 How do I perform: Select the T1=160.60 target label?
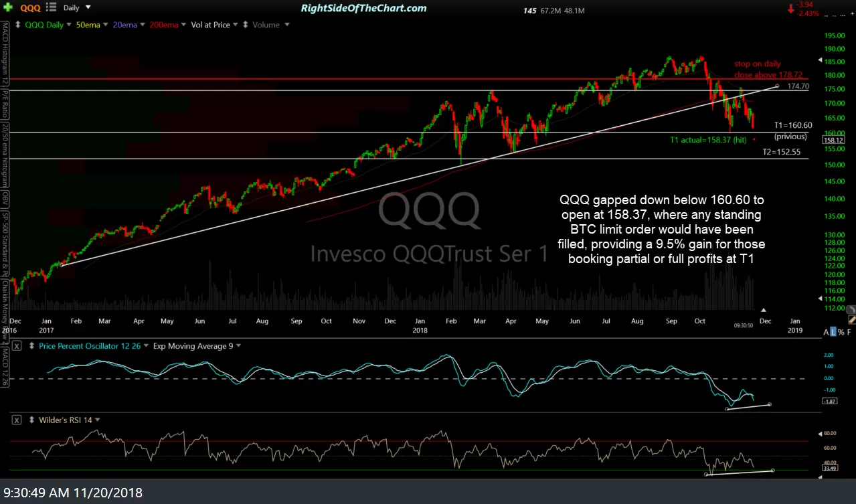793,125
